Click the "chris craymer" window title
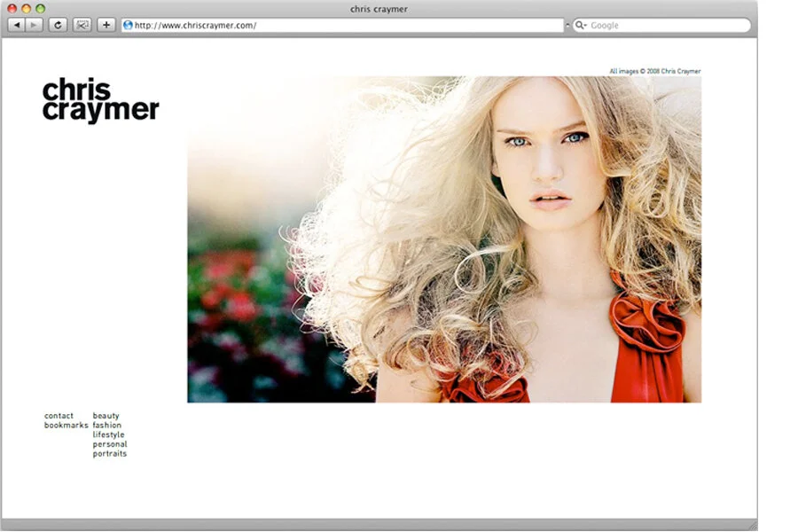798x532 pixels. (x=379, y=9)
